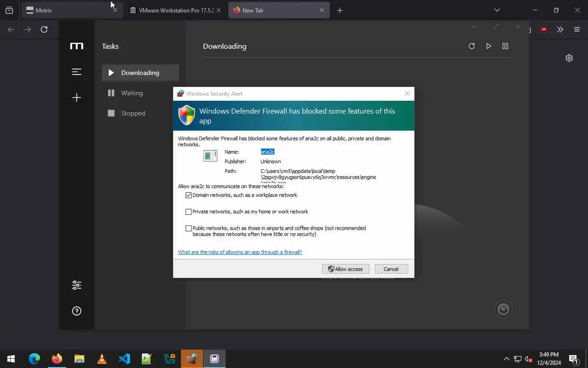Close the Windows Security Alert dialog
The image size is (588, 368).
(407, 93)
